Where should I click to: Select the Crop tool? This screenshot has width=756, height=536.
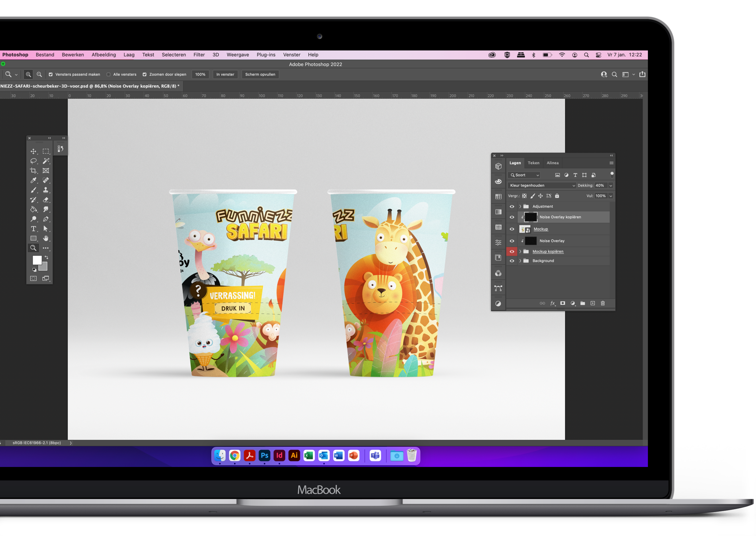pos(33,171)
